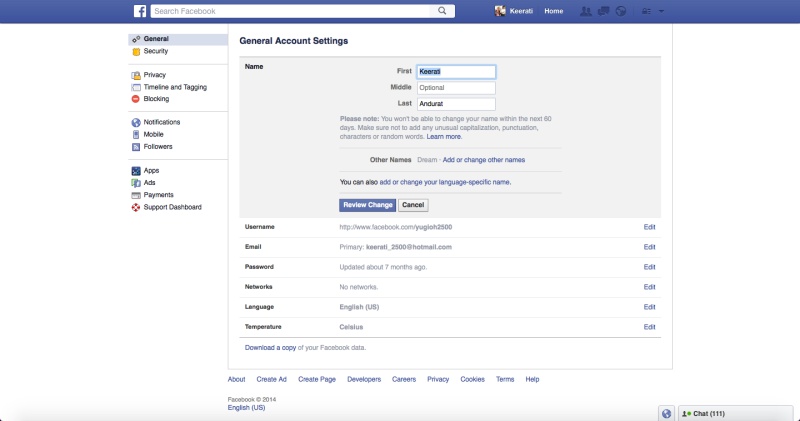Open the Developers footer link

pos(364,379)
